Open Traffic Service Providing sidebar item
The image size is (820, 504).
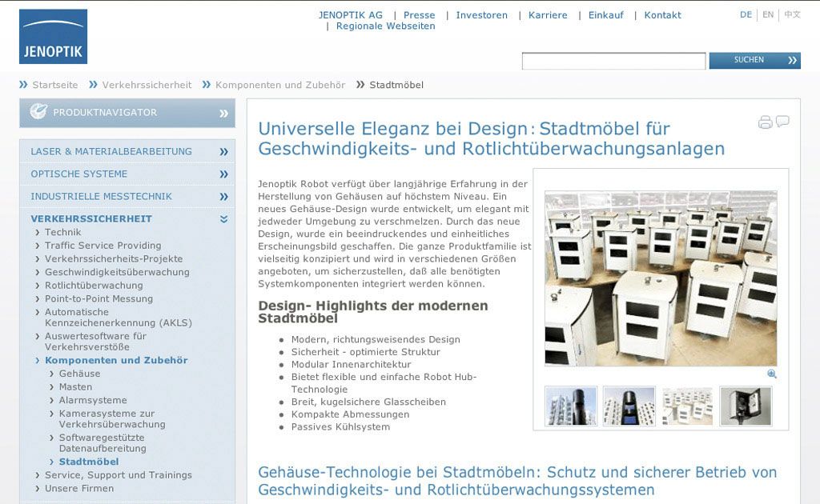pyautogui.click(x=103, y=246)
